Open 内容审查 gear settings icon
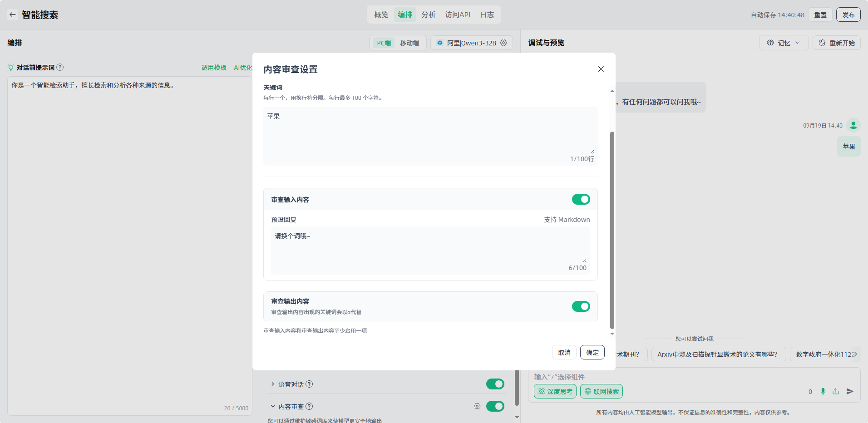 pos(477,406)
